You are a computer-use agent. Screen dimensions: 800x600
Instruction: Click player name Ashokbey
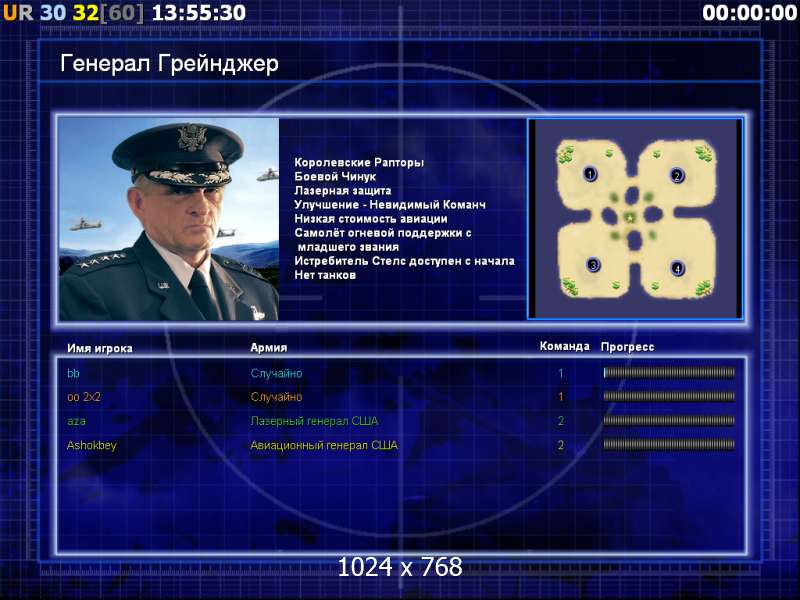click(92, 445)
